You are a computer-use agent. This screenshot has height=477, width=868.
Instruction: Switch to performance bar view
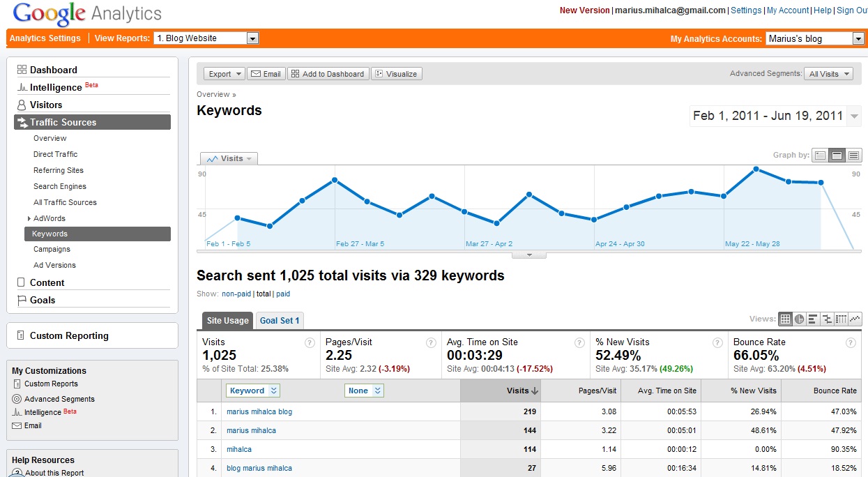click(813, 319)
